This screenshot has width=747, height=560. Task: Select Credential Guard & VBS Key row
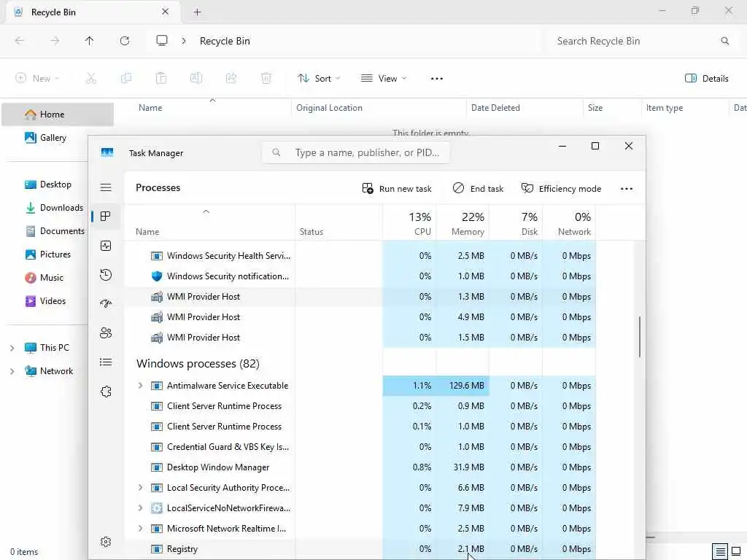point(360,447)
